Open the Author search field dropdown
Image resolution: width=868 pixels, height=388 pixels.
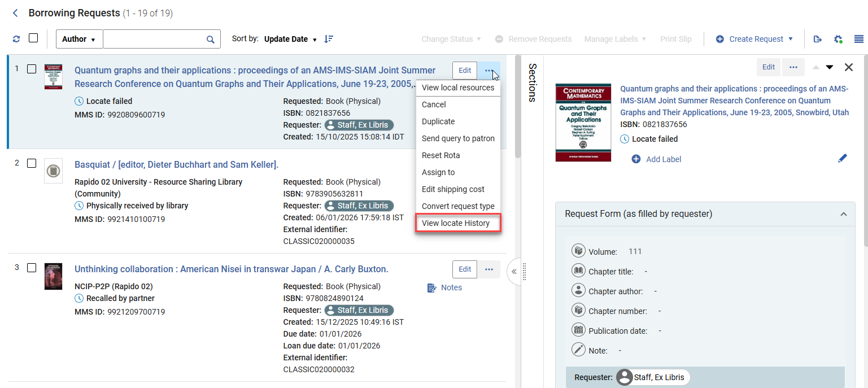79,39
